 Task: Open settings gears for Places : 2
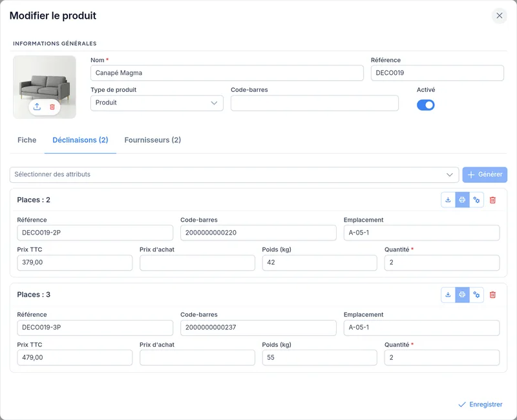[476, 200]
